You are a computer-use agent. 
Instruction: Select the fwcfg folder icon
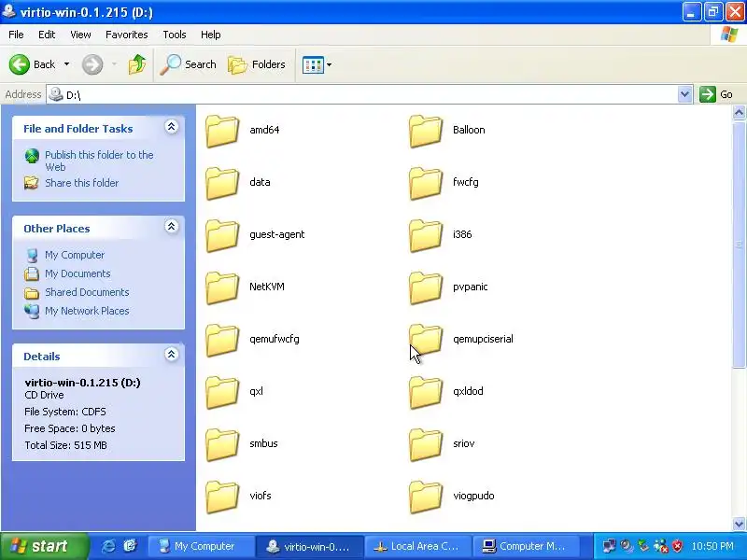[x=426, y=183]
